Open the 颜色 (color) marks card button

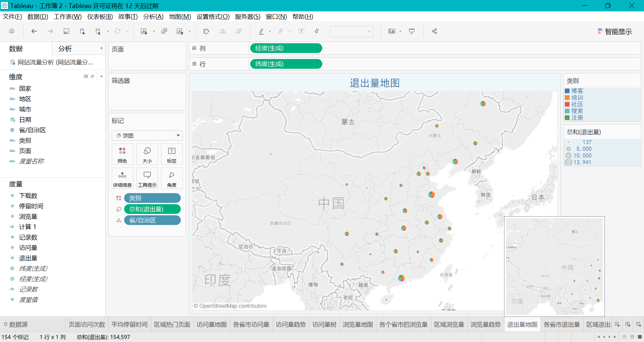(122, 154)
